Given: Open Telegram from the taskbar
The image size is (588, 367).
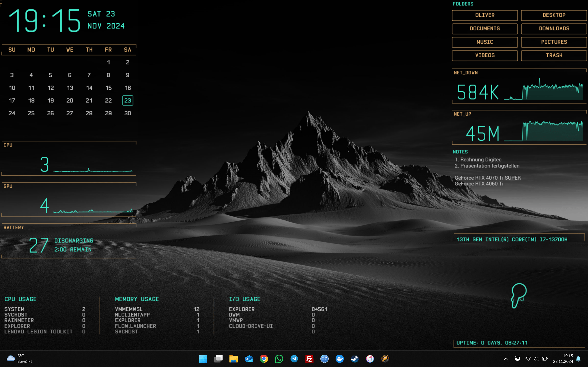Looking at the screenshot, I should [294, 359].
